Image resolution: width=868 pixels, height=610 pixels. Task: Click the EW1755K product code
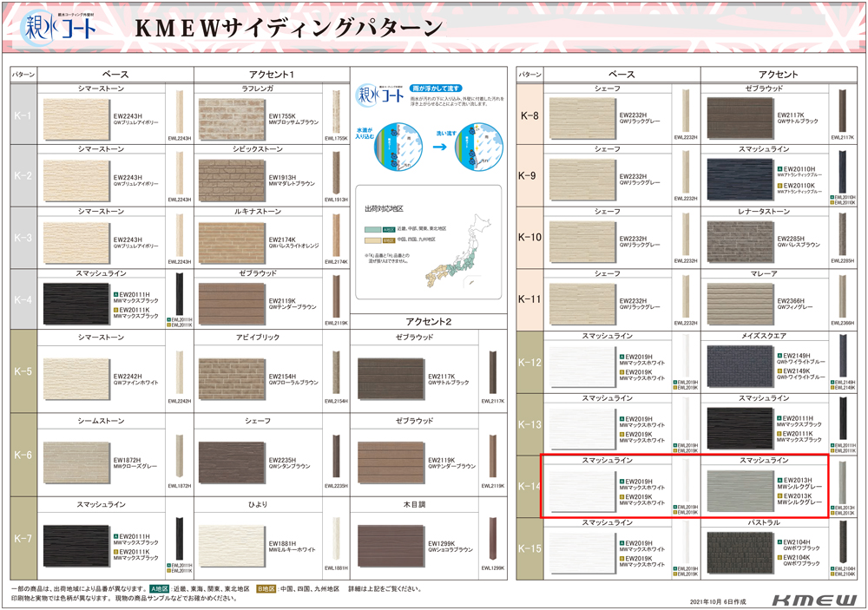(282, 116)
